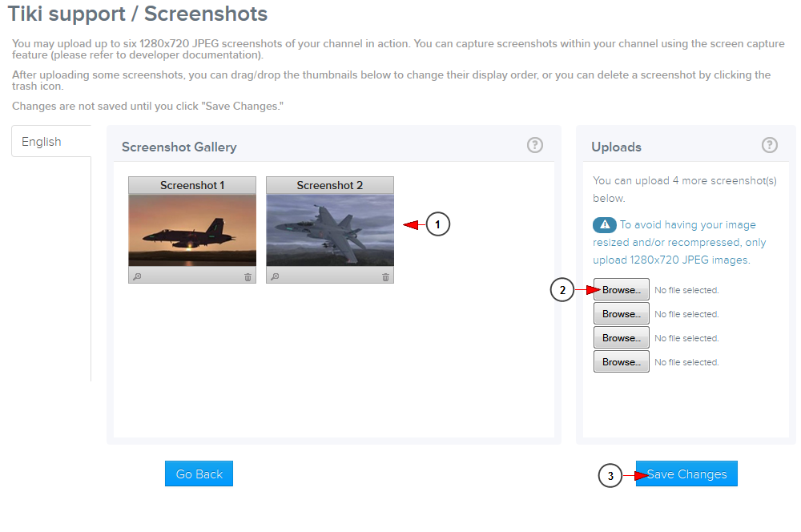Click the Save Changes button
801x532 pixels.
(x=686, y=474)
